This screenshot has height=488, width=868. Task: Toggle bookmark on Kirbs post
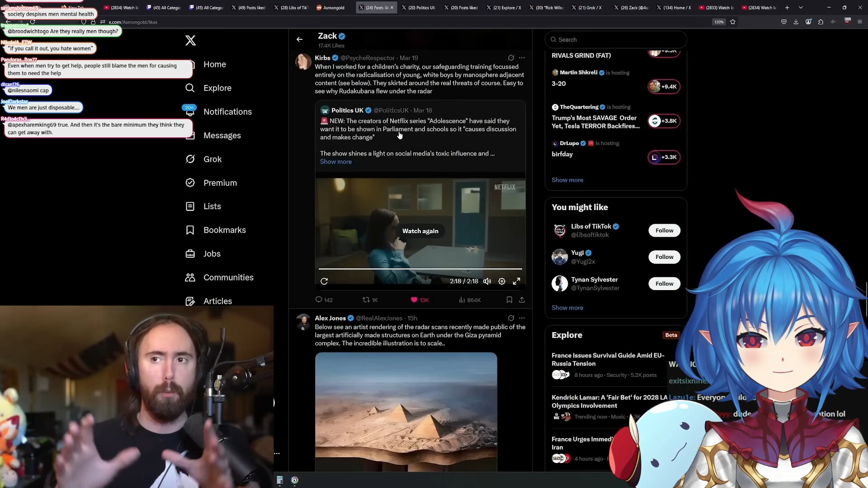click(x=509, y=300)
